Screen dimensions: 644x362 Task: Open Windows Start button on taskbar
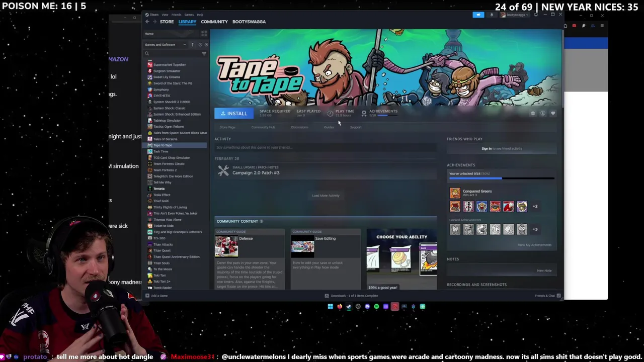coord(331,307)
